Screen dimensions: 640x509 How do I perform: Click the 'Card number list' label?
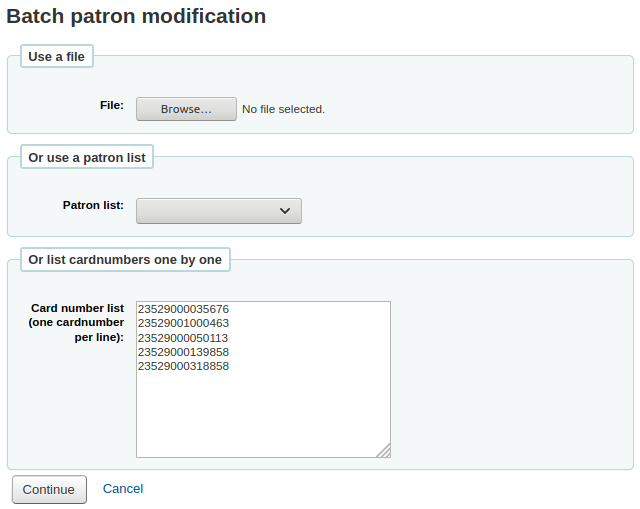pyautogui.click(x=78, y=308)
